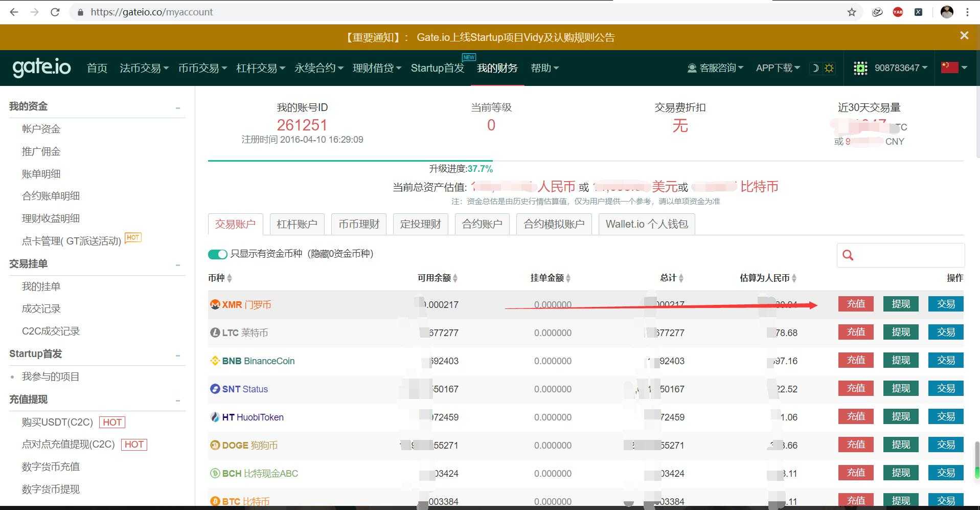Open 法币交易 dropdown menu
980x510 pixels.
pos(144,68)
